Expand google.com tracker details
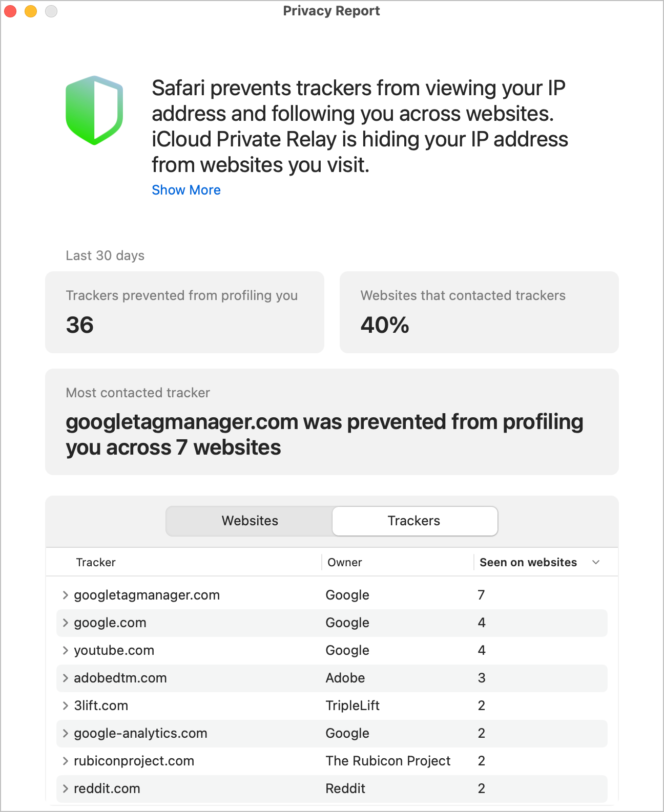 (x=66, y=623)
